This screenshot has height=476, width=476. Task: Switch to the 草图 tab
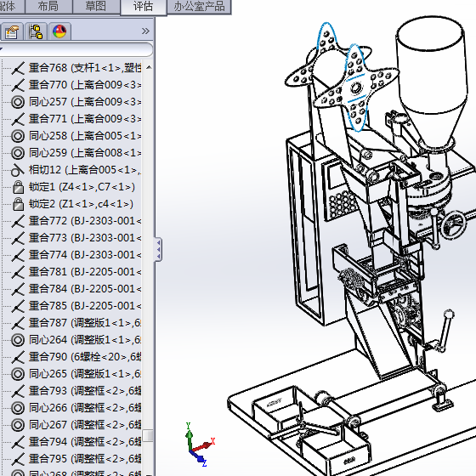96,7
